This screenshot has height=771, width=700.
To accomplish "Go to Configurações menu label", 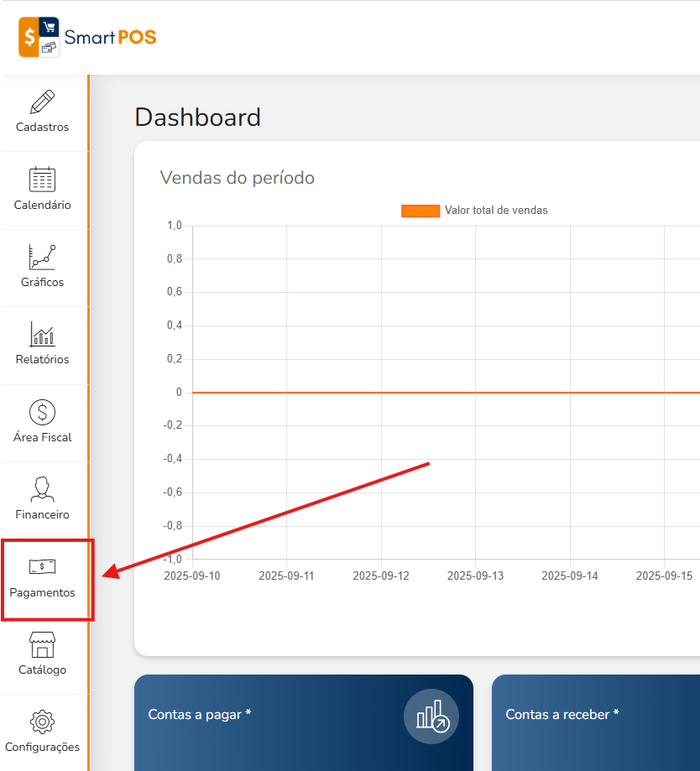I will [42, 747].
